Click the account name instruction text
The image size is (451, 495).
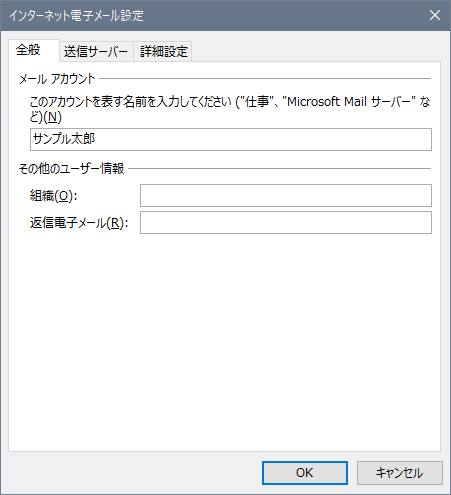230,109
